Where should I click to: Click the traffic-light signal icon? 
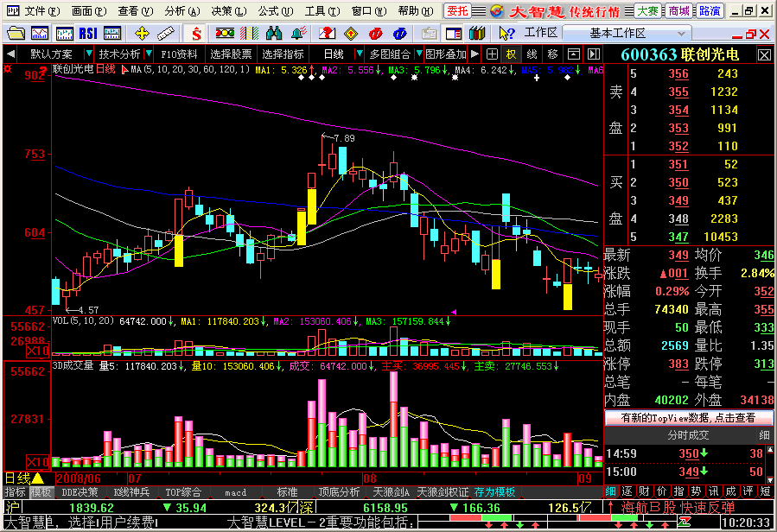tap(225, 33)
